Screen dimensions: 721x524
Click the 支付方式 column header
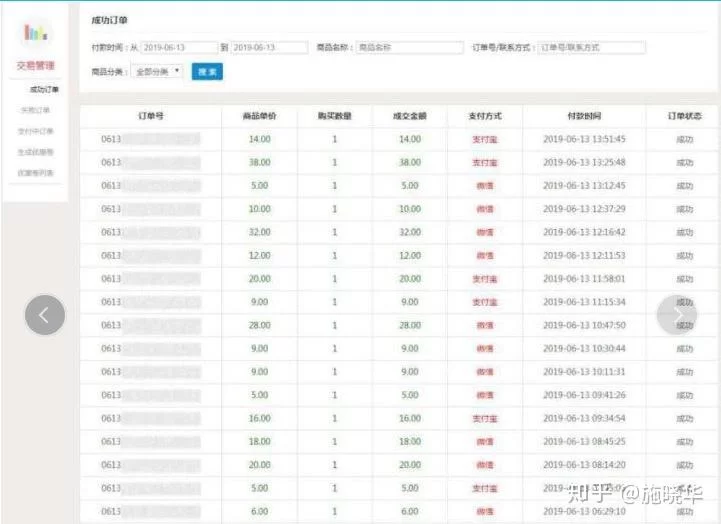[485, 117]
